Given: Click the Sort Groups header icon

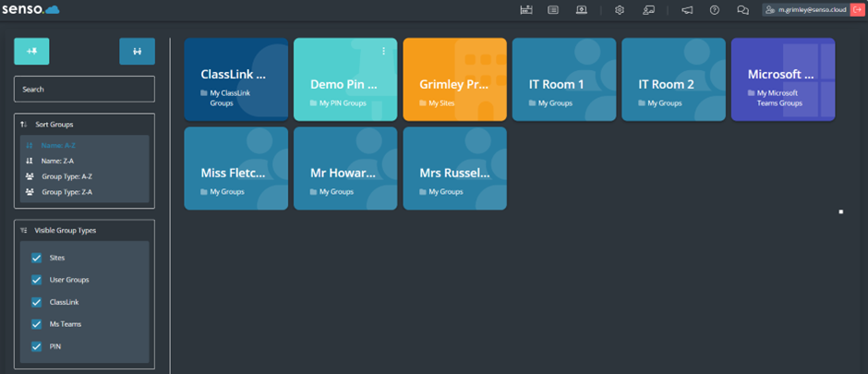Looking at the screenshot, I should [x=23, y=125].
